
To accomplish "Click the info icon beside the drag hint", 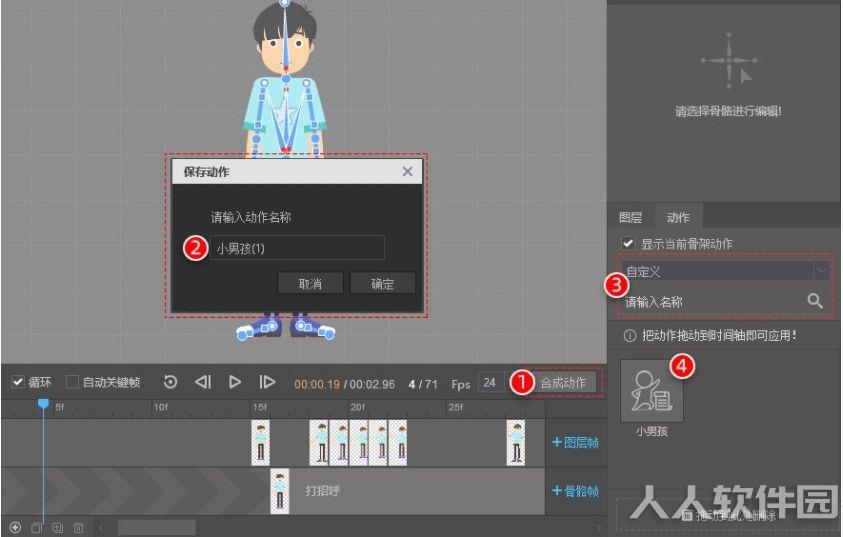I will (x=630, y=336).
